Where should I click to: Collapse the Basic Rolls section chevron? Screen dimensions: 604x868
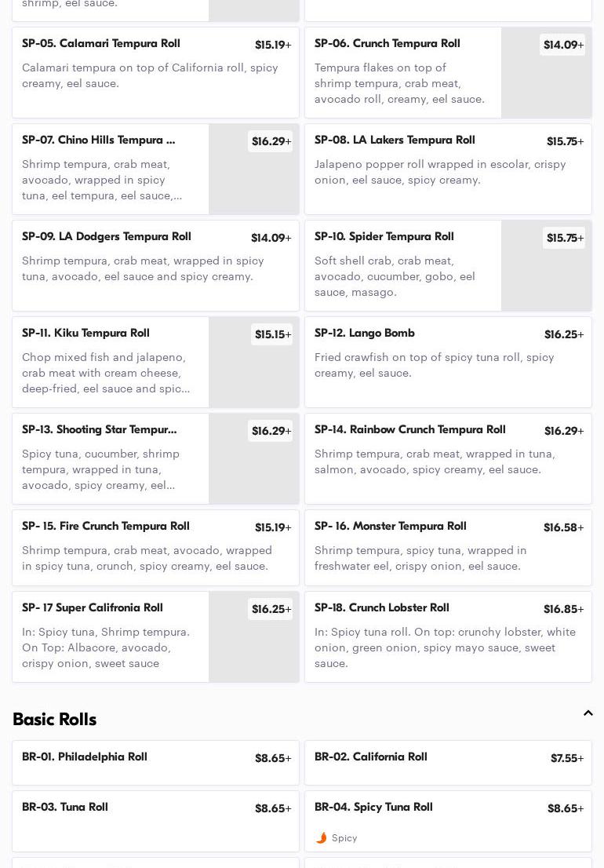pyautogui.click(x=588, y=713)
